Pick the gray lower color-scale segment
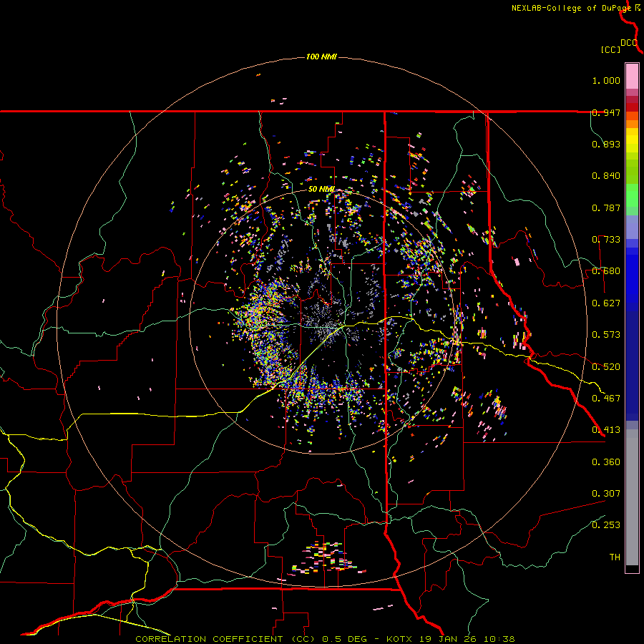Screen dimensions: 644x644 632,497
